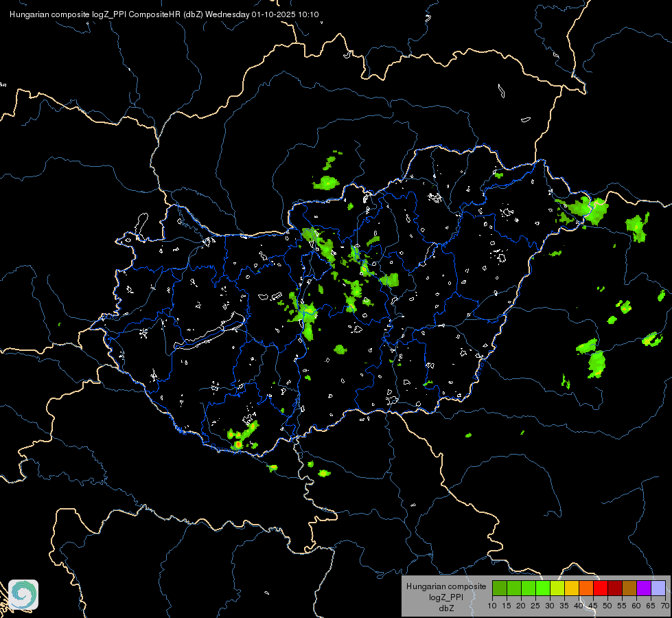Click the legend scale value 30
672x618 pixels.
coord(550,606)
